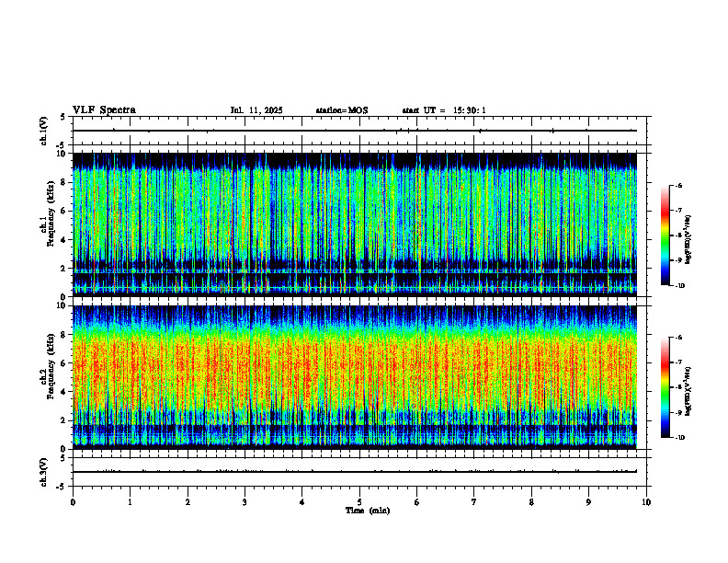
Task: Click time axis tick label "7"
Action: pyautogui.click(x=474, y=502)
